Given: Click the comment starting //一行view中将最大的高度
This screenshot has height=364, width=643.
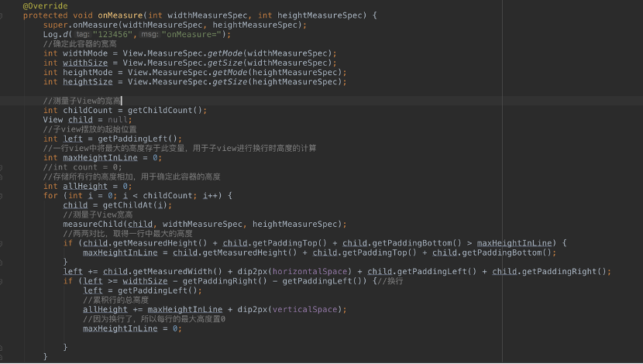Looking at the screenshot, I should tap(180, 148).
